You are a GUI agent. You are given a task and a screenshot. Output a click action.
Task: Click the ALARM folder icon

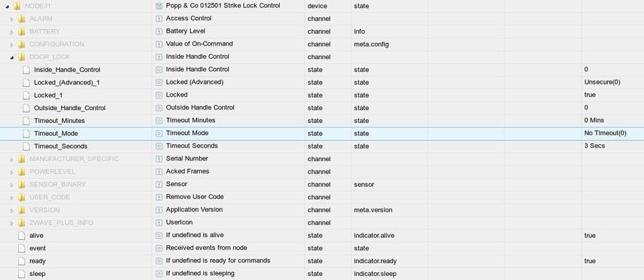[x=21, y=19]
